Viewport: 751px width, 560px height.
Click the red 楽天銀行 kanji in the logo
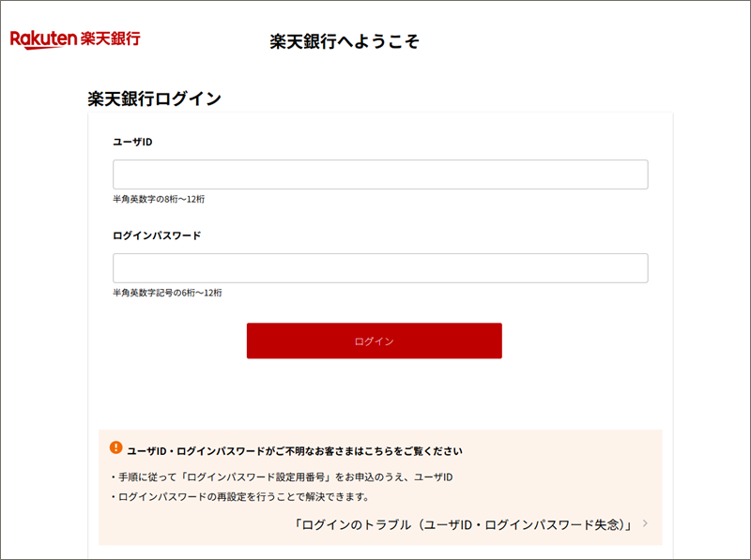[x=110, y=38]
